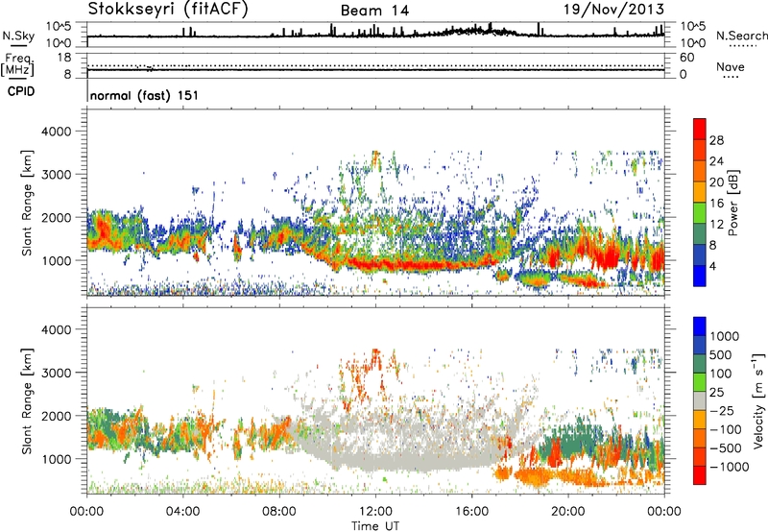Click the 'Slant Range [km]' label of power panel

coord(27,203)
